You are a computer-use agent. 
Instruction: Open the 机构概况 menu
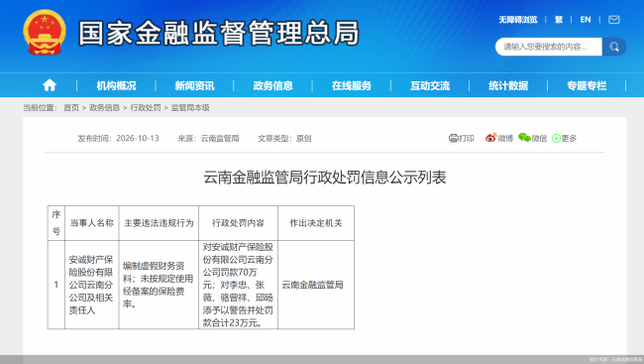116,85
